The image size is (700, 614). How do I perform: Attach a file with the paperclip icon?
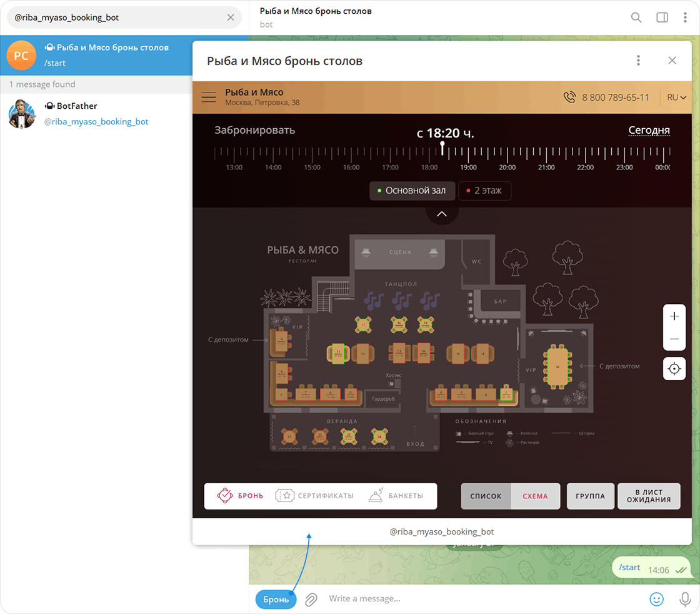point(311,600)
